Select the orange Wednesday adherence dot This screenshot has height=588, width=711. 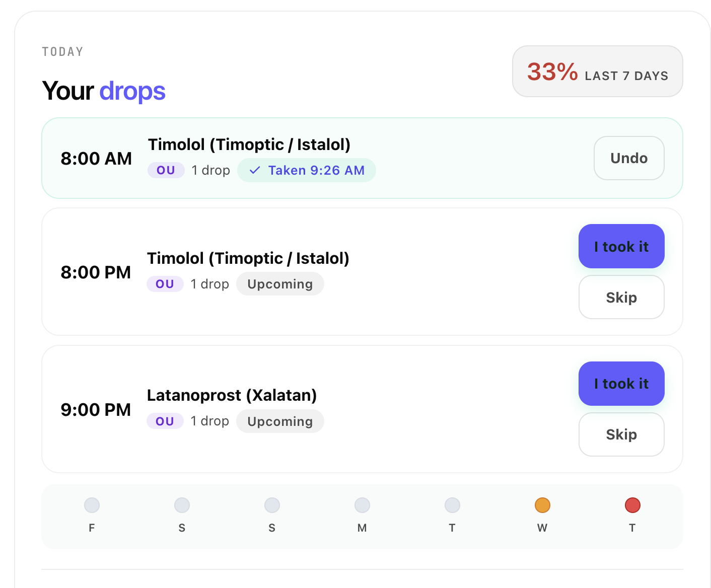[542, 505]
